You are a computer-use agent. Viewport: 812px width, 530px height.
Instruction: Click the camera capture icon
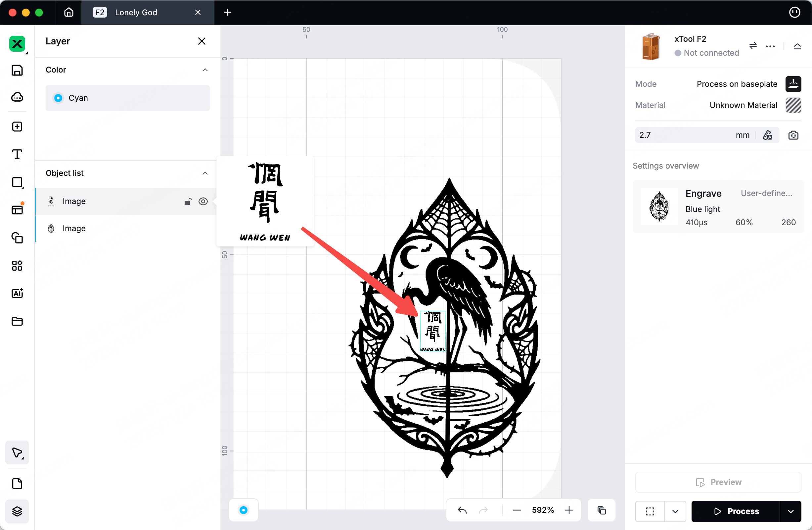793,135
